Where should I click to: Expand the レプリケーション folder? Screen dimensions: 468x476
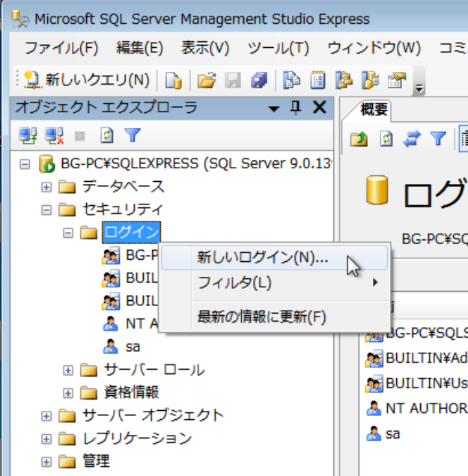click(x=46, y=439)
